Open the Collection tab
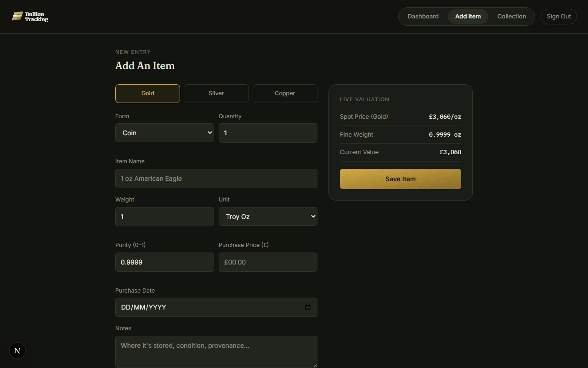Image resolution: width=588 pixels, height=368 pixels. tap(511, 17)
